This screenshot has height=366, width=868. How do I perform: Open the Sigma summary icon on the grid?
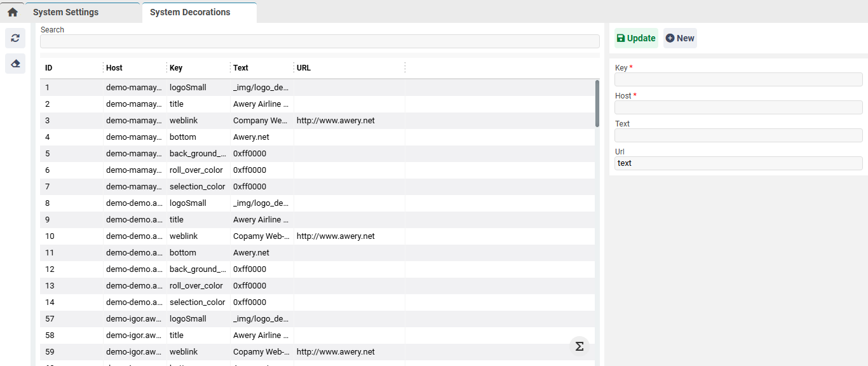pyautogui.click(x=579, y=346)
